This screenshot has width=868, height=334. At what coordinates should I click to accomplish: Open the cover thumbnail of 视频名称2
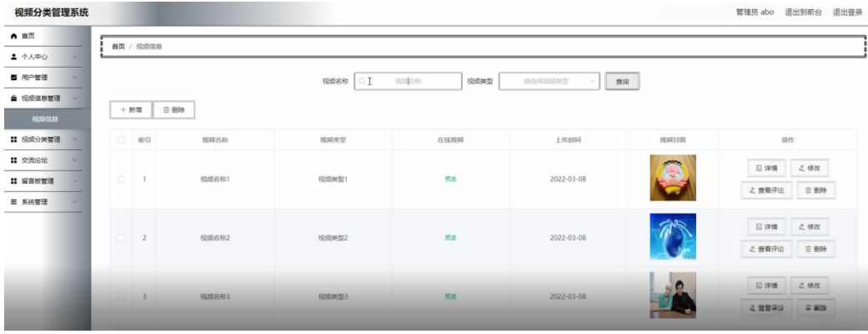click(x=673, y=236)
